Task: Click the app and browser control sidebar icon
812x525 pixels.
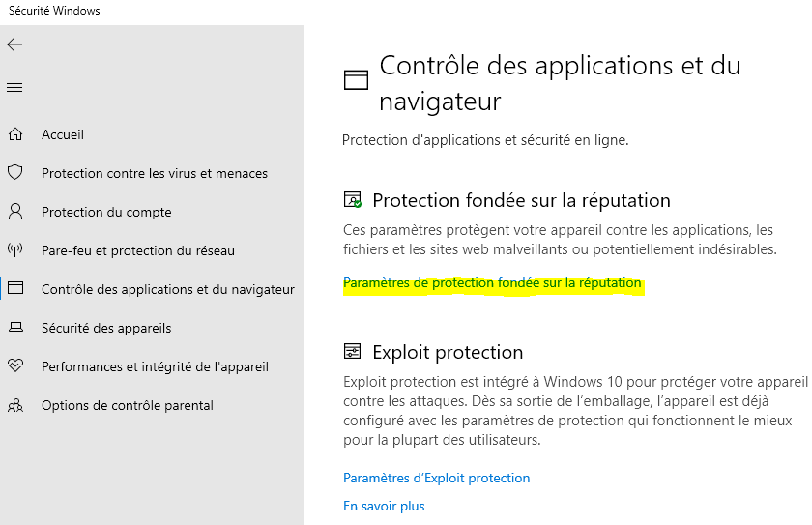Action: [14, 289]
